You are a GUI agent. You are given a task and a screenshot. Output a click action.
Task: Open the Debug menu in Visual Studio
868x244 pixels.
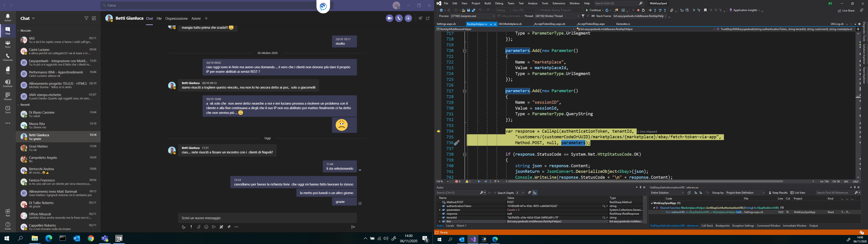499,3
